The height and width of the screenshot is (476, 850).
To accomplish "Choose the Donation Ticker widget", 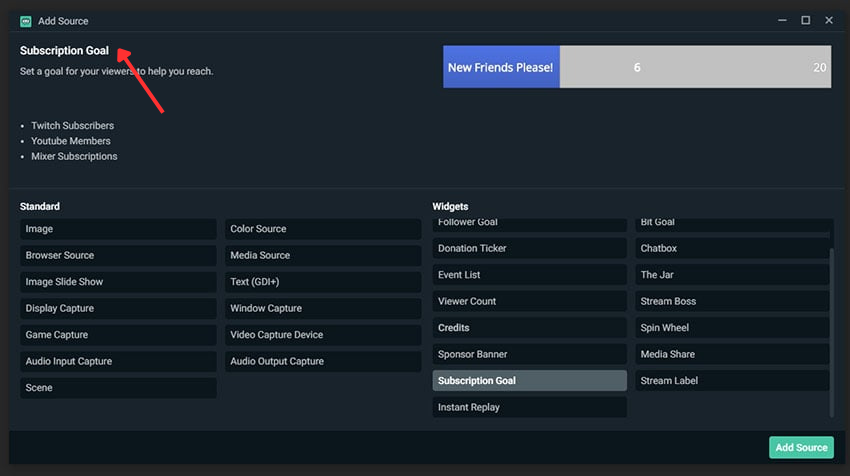I will 529,248.
